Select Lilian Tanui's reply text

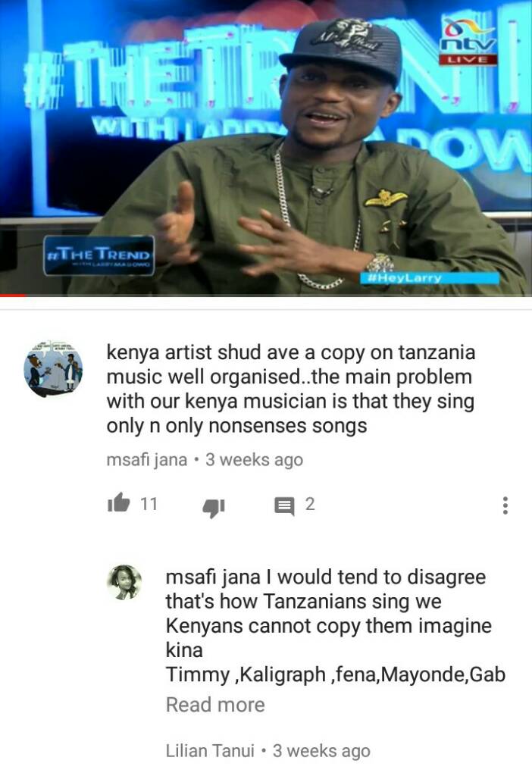[336, 625]
